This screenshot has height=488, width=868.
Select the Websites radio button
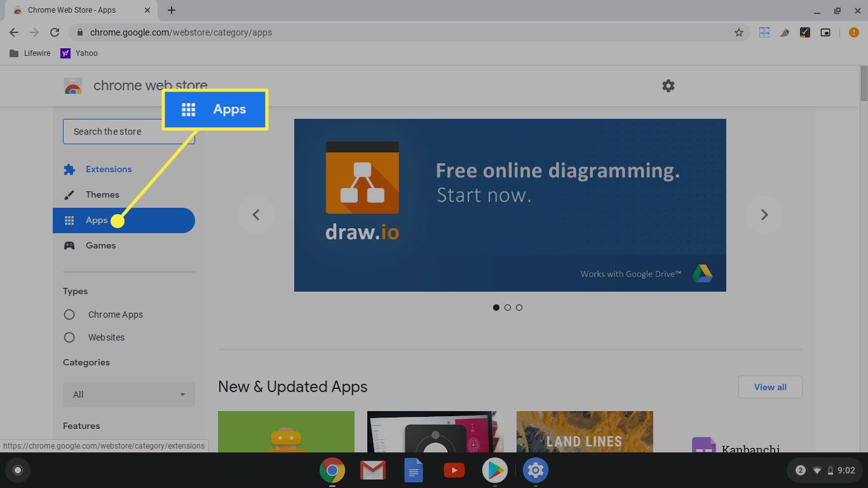[x=69, y=337]
